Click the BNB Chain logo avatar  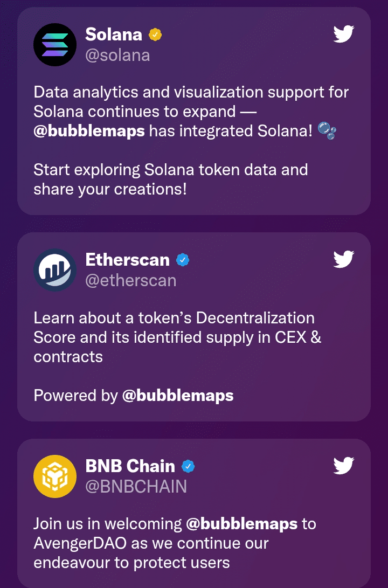pos(55,476)
